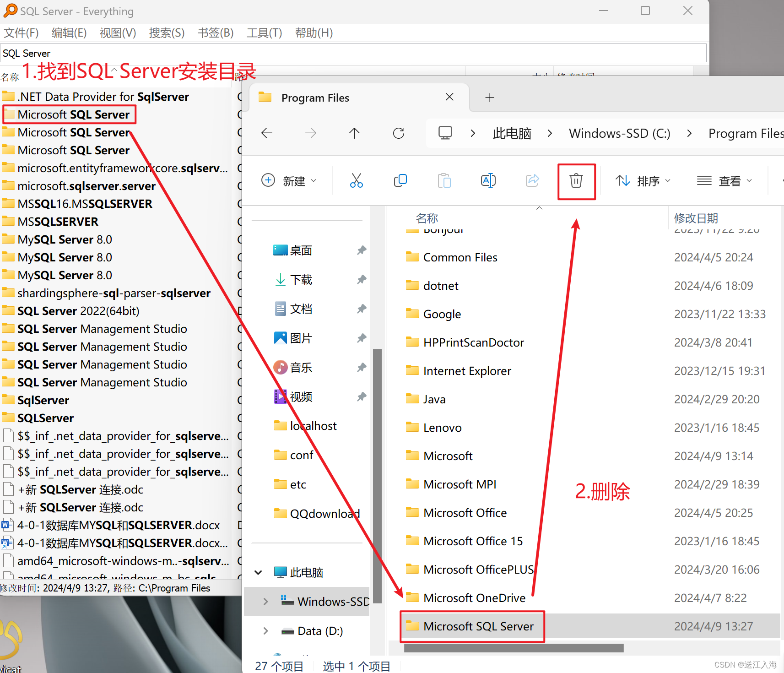The height and width of the screenshot is (673, 784).
Task: Click the pin icon beside 下载
Action: 362,279
